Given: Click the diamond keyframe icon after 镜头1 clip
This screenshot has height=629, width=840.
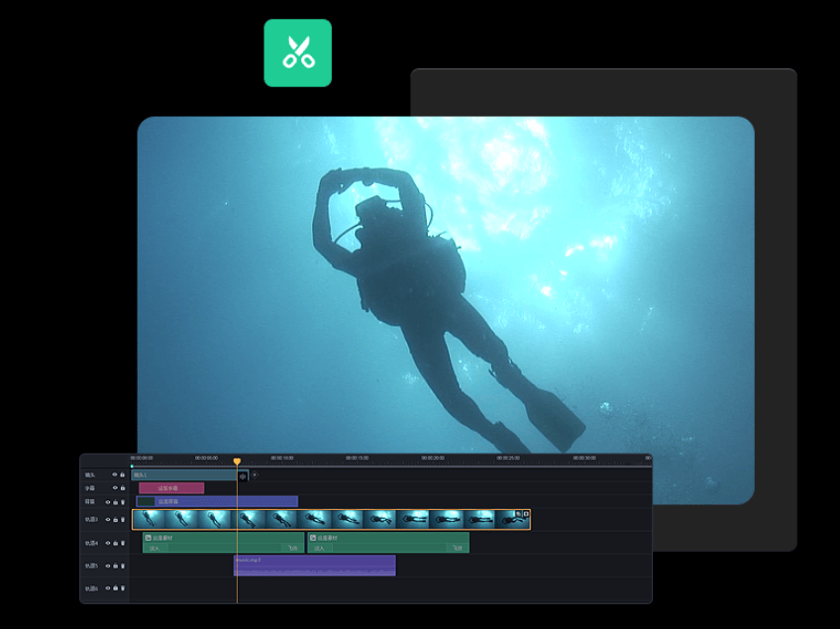Looking at the screenshot, I should click(x=255, y=474).
